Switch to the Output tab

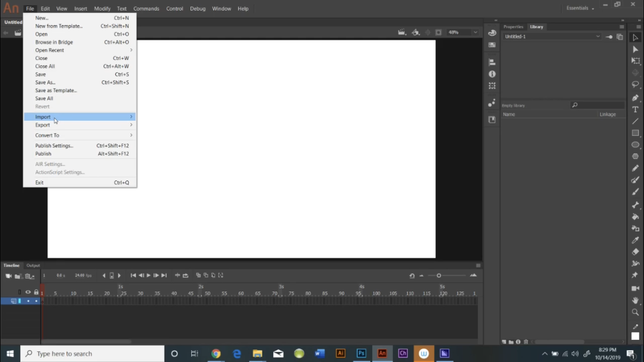[x=33, y=265]
